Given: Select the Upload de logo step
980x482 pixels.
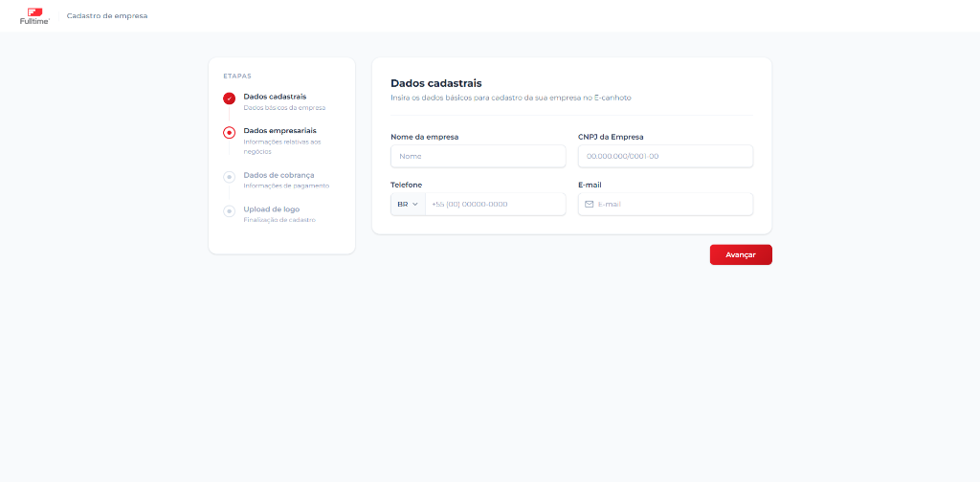Looking at the screenshot, I should tap(271, 209).
